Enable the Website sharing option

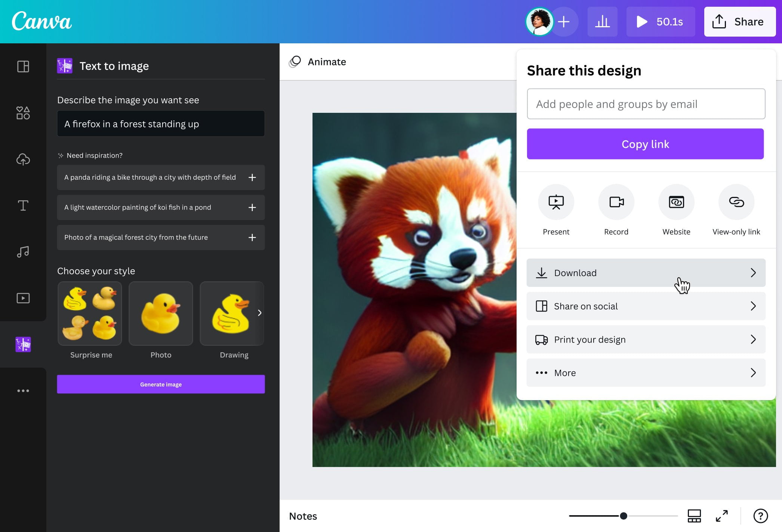pyautogui.click(x=676, y=210)
